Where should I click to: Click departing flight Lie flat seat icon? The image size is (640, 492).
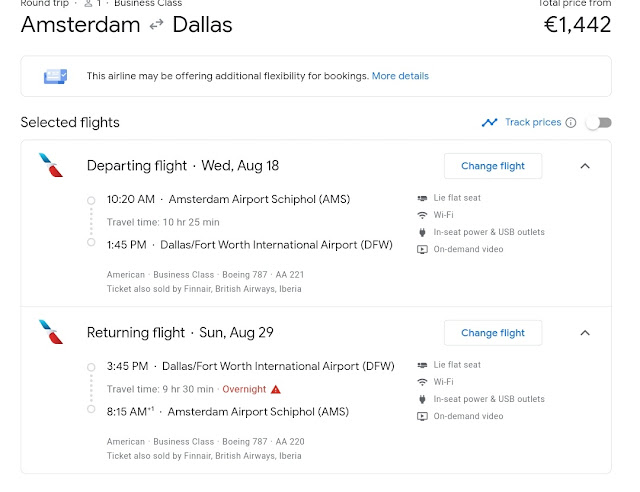tap(422, 198)
